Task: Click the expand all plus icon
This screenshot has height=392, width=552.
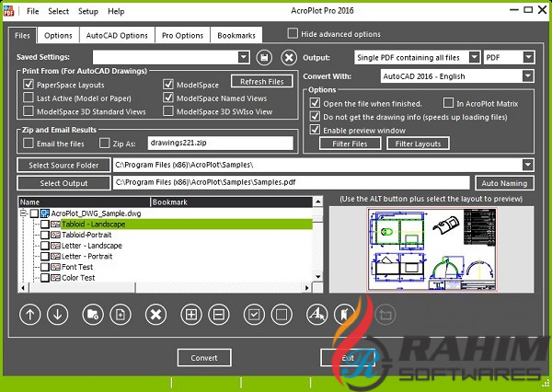Action: pyautogui.click(x=191, y=315)
